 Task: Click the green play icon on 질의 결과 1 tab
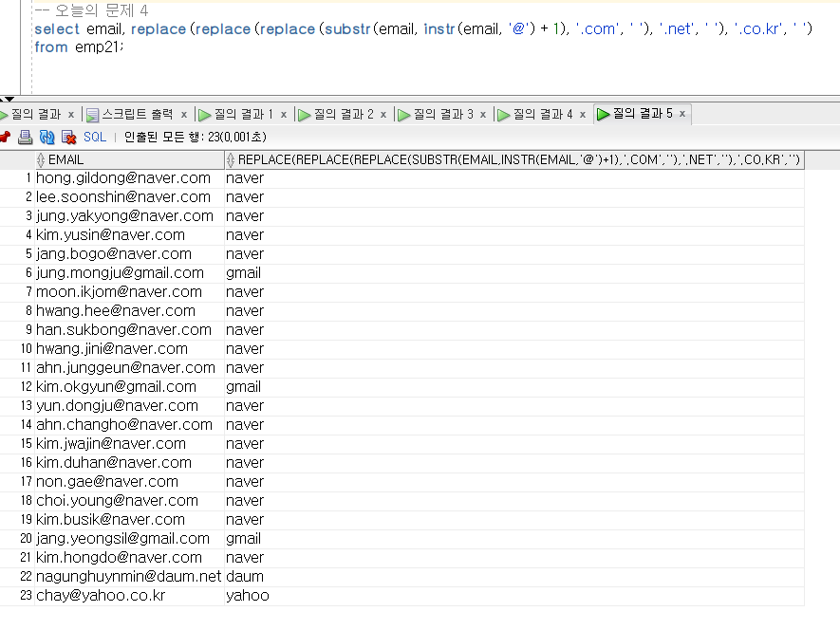205,115
